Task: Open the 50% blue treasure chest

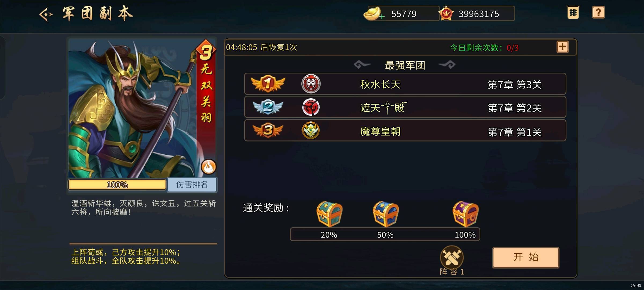Action: coord(386,214)
